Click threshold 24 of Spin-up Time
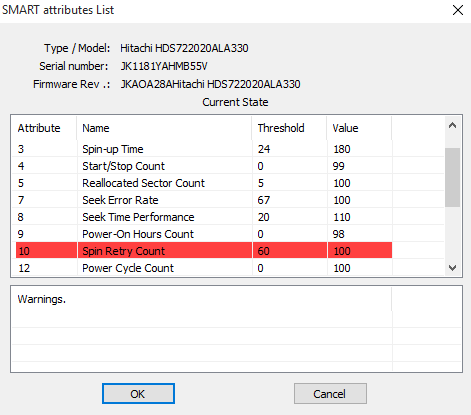Screen dimensions: 471x415 (x=264, y=149)
